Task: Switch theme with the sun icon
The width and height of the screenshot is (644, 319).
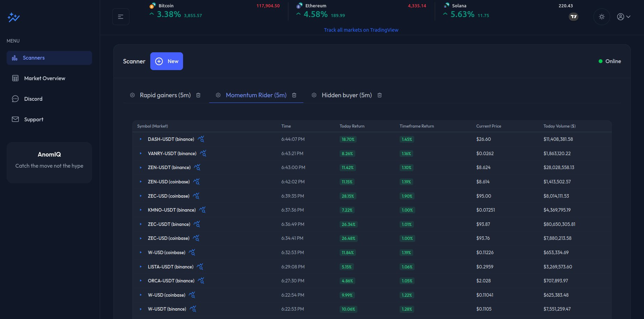Action: [x=601, y=17]
